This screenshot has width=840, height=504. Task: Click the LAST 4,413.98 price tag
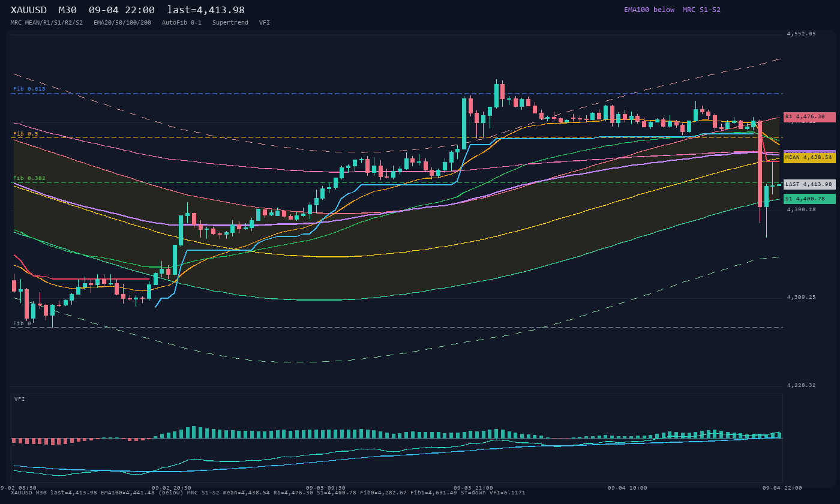coord(809,184)
